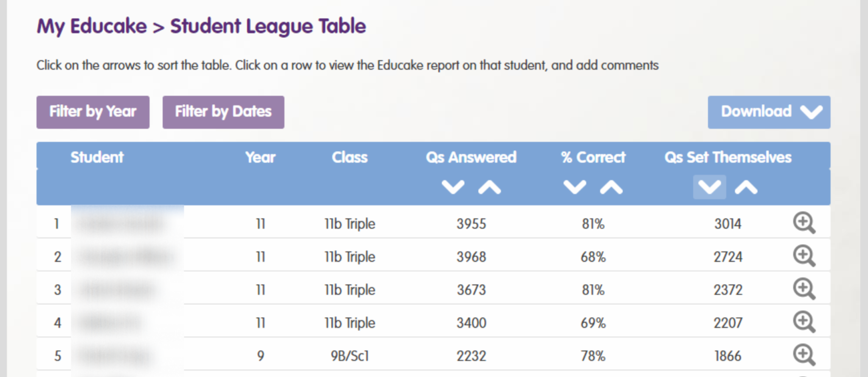
Task: Toggle ascending sort on Qs Answered
Action: [489, 186]
